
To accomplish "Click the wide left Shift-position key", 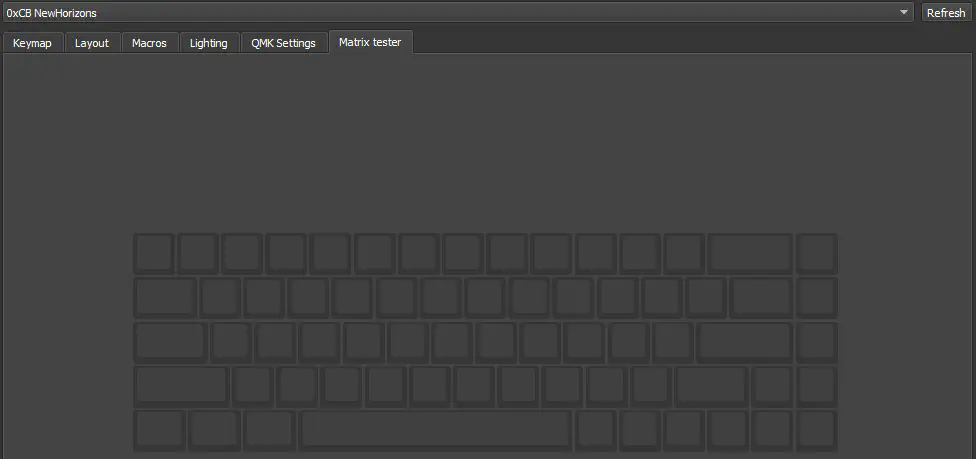I will click(180, 385).
